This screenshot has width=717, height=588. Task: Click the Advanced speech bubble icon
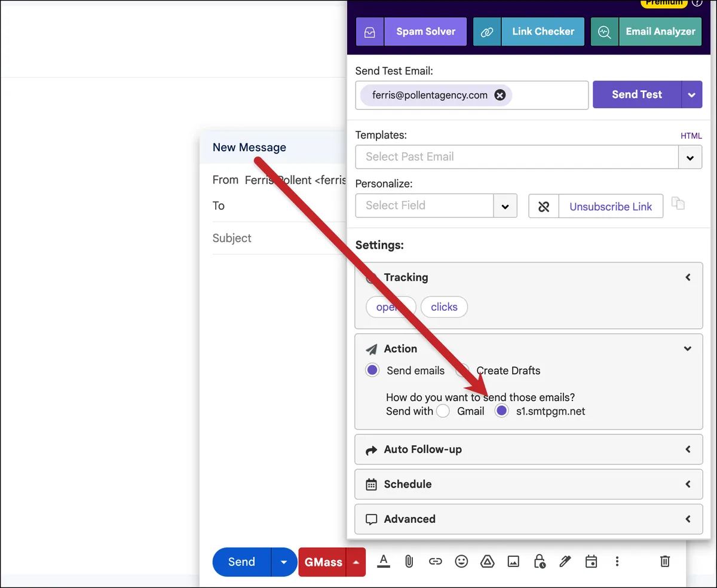[372, 519]
